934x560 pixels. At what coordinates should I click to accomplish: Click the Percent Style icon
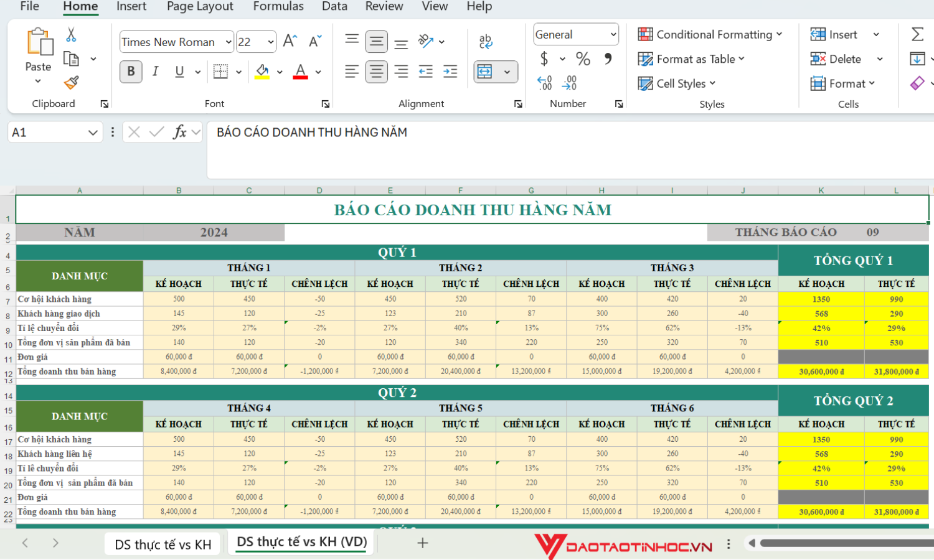click(x=583, y=59)
